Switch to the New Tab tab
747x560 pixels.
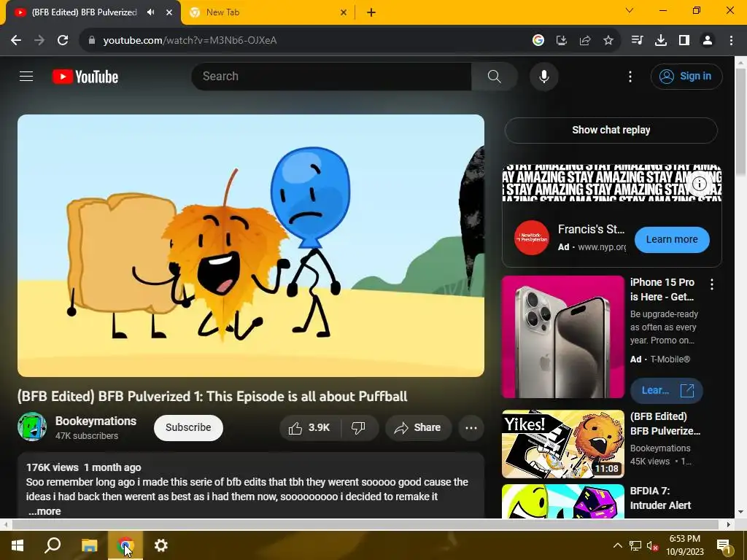click(267, 12)
